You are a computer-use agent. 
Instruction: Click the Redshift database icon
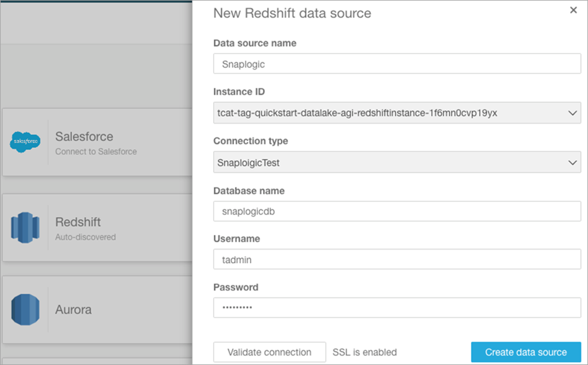pos(25,228)
